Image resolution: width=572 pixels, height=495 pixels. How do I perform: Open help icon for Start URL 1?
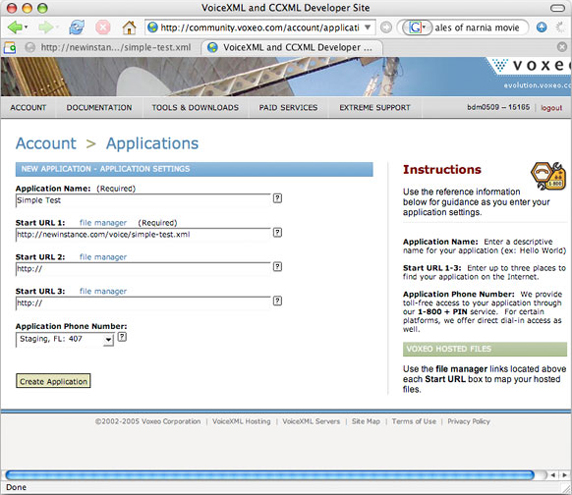pyautogui.click(x=277, y=232)
